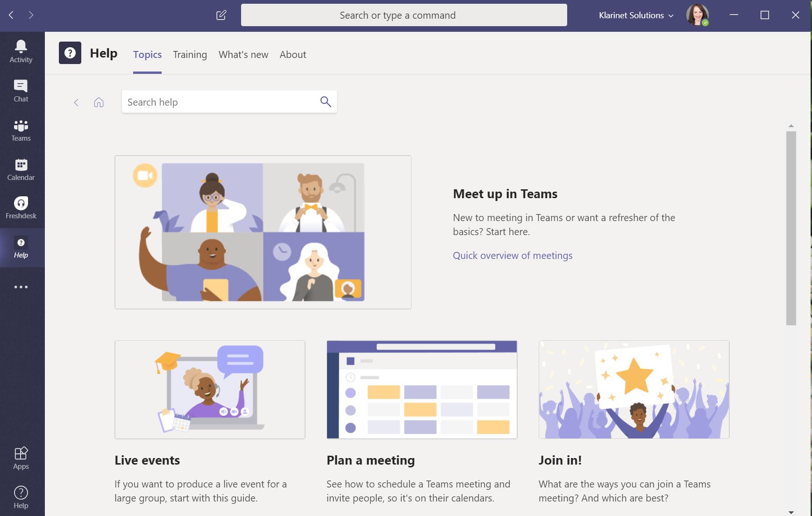This screenshot has width=812, height=516.
Task: Click the vertical scrollbar thumb
Action: coord(791,228)
